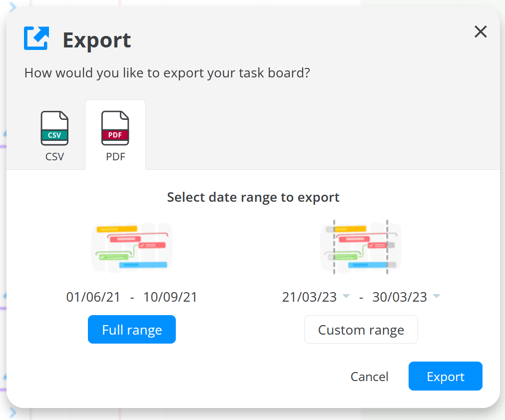This screenshot has width=505, height=420.
Task: Click the dashed boundary marker on custom range preview
Action: pyautogui.click(x=334, y=247)
